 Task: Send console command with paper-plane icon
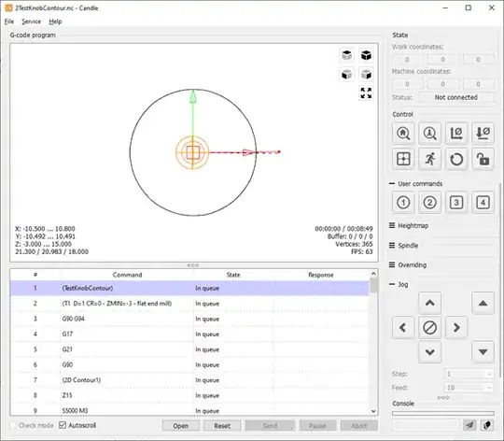469,425
